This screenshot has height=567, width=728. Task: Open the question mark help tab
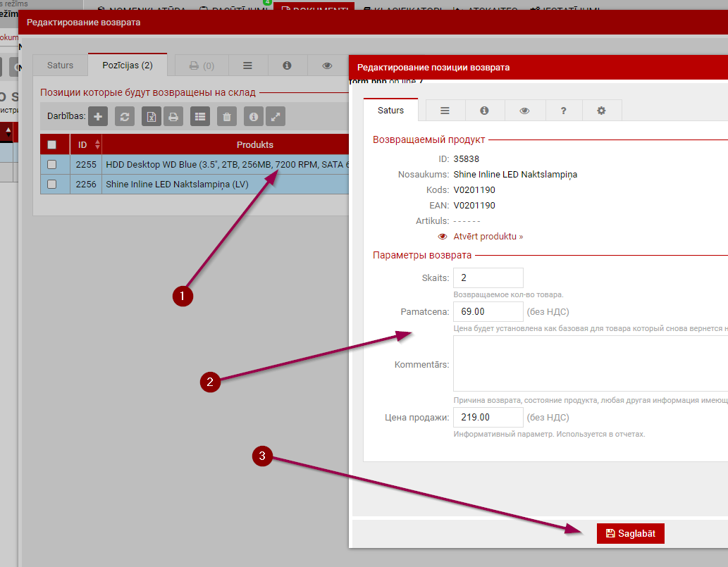coord(562,111)
